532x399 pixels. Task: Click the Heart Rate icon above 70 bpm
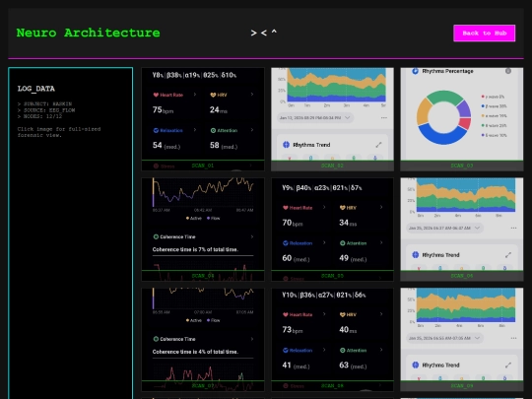tap(286, 208)
